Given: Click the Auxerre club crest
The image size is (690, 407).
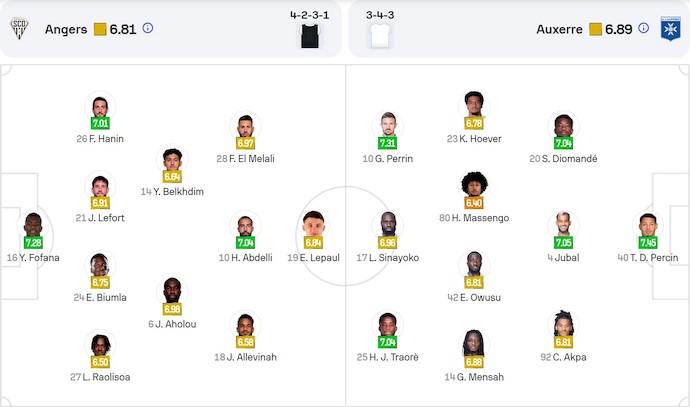Looking at the screenshot, I should tap(669, 29).
